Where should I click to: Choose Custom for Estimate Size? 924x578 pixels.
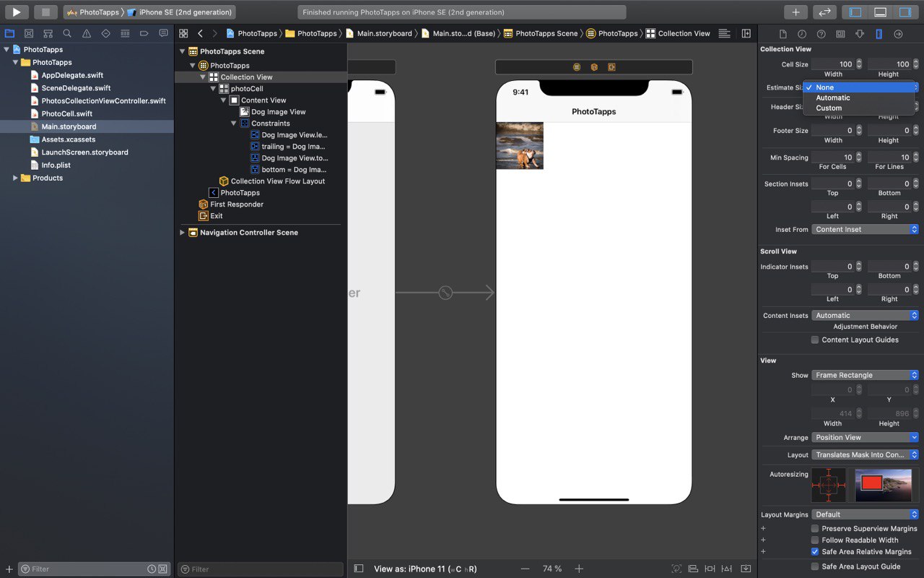tap(859, 108)
